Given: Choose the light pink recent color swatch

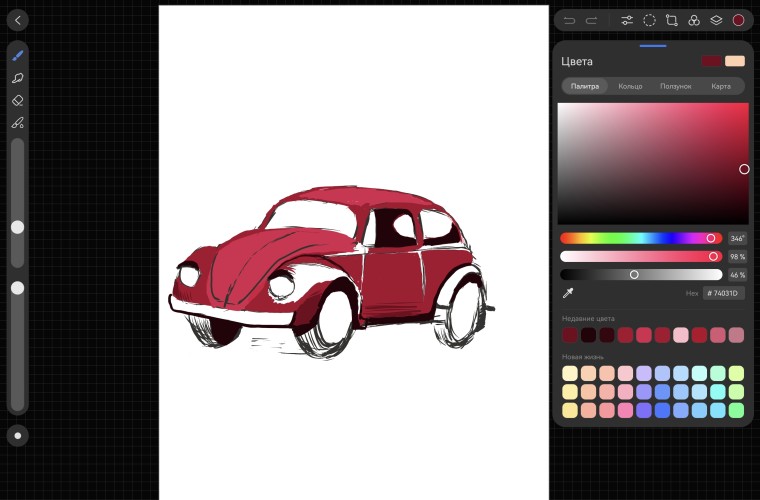Looking at the screenshot, I should 680,335.
